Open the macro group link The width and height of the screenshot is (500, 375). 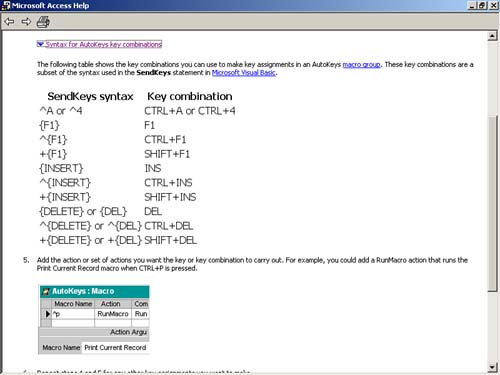pyautogui.click(x=362, y=64)
